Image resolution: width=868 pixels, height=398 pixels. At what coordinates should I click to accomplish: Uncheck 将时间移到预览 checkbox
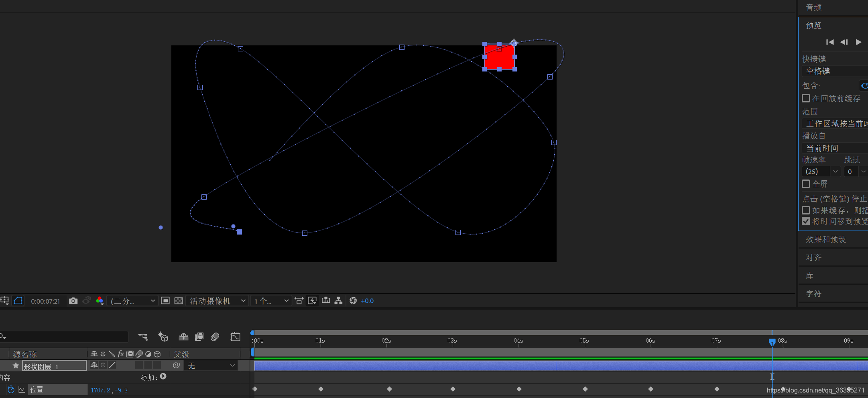(x=806, y=221)
